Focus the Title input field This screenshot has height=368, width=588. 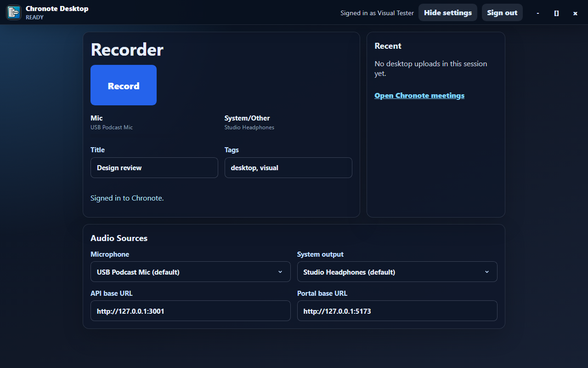154,168
